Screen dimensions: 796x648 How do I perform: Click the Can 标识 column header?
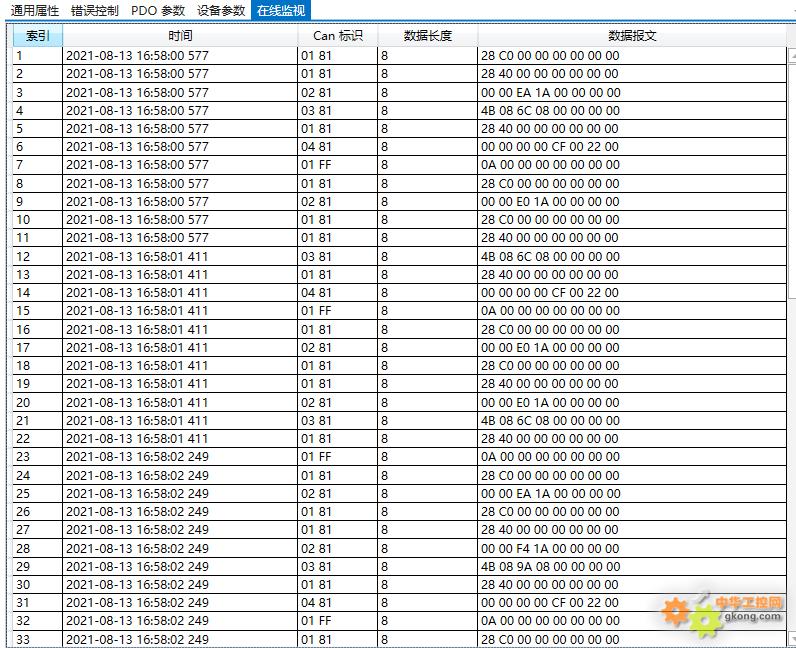pos(337,36)
